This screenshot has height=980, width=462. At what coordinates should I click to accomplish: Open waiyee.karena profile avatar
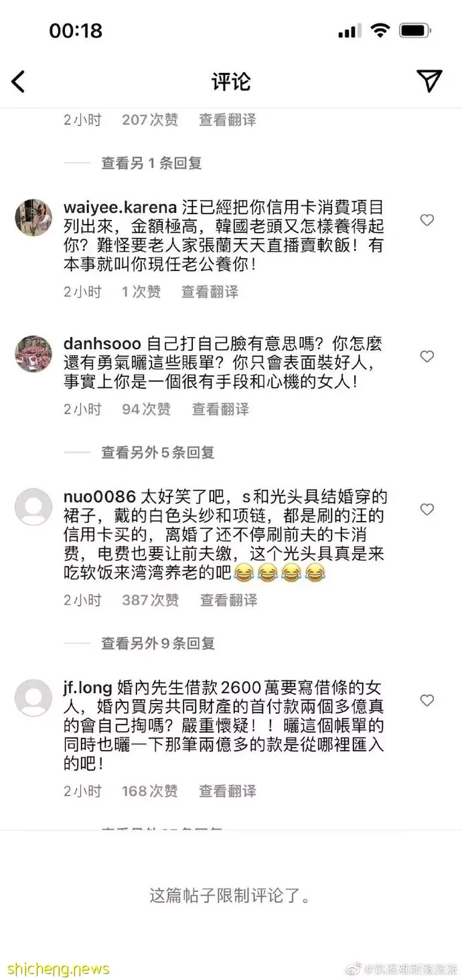[x=33, y=217]
